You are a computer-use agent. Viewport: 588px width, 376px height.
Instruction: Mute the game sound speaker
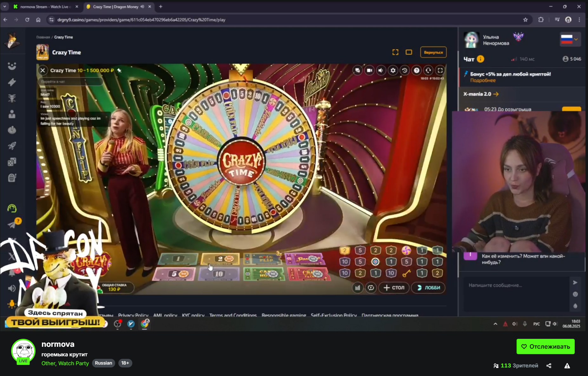(x=381, y=70)
